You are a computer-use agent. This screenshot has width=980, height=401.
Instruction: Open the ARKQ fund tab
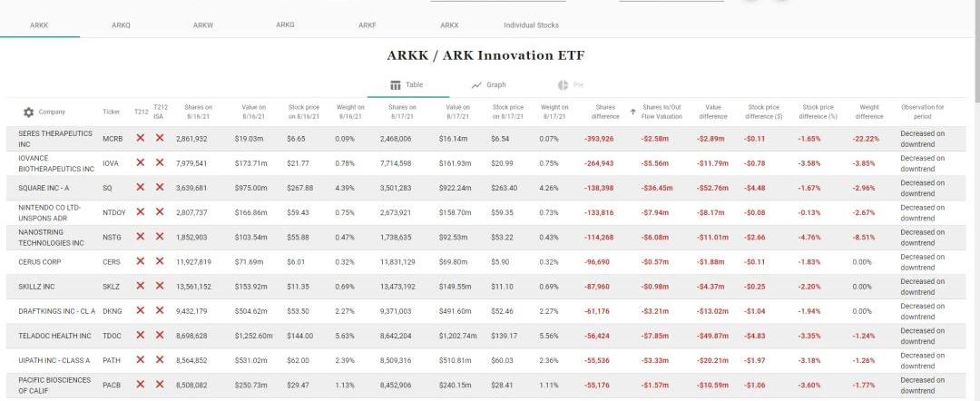121,25
